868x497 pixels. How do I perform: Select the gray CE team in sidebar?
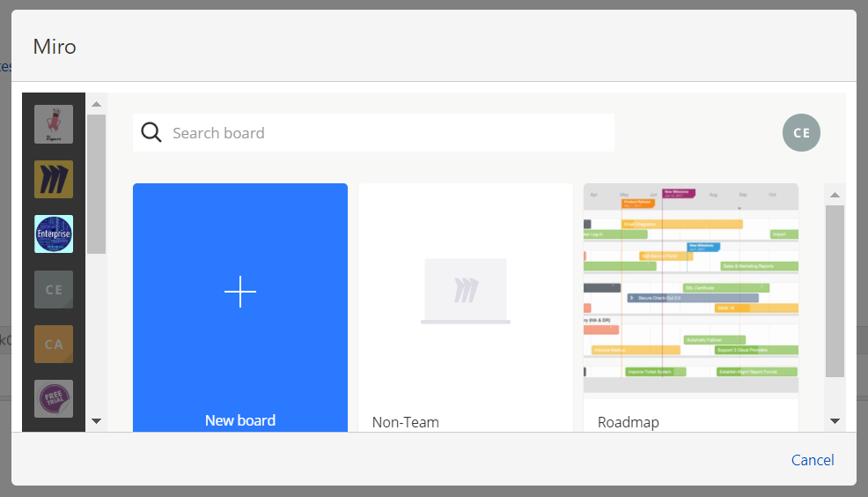click(54, 289)
